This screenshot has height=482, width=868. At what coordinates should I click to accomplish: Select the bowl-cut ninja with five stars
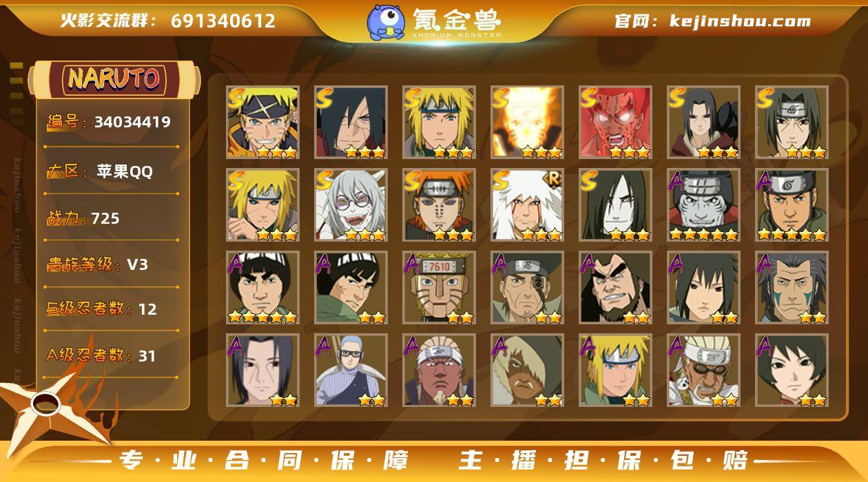[262, 288]
